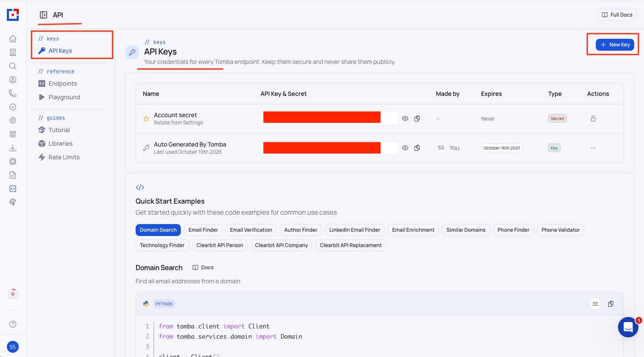Open the magnifier search icon in the sidebar
Screen dimensions: 644x357
tap(13, 66)
